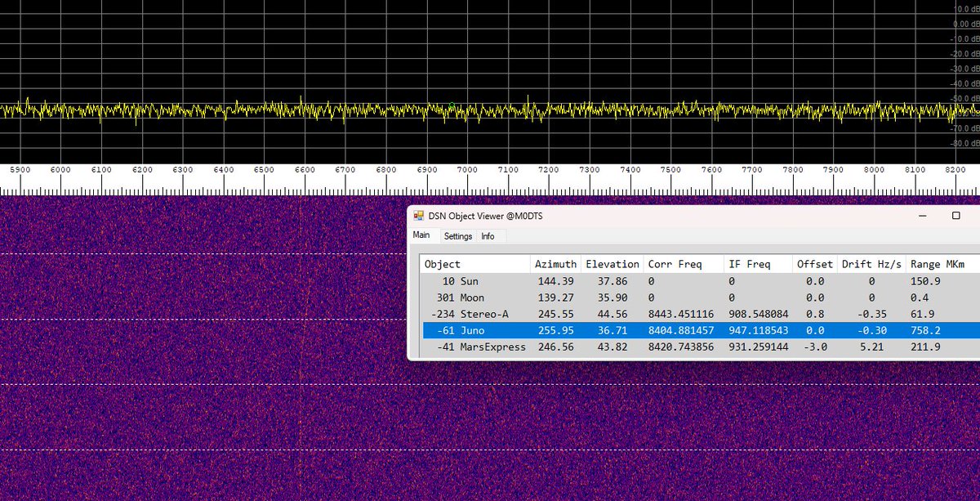Click the Offset column header
The height and width of the screenshot is (501, 980).
pos(816,264)
